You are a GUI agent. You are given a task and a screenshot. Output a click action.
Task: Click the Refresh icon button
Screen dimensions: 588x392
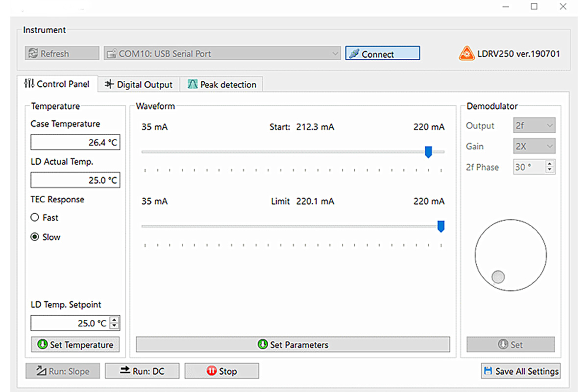click(62, 54)
